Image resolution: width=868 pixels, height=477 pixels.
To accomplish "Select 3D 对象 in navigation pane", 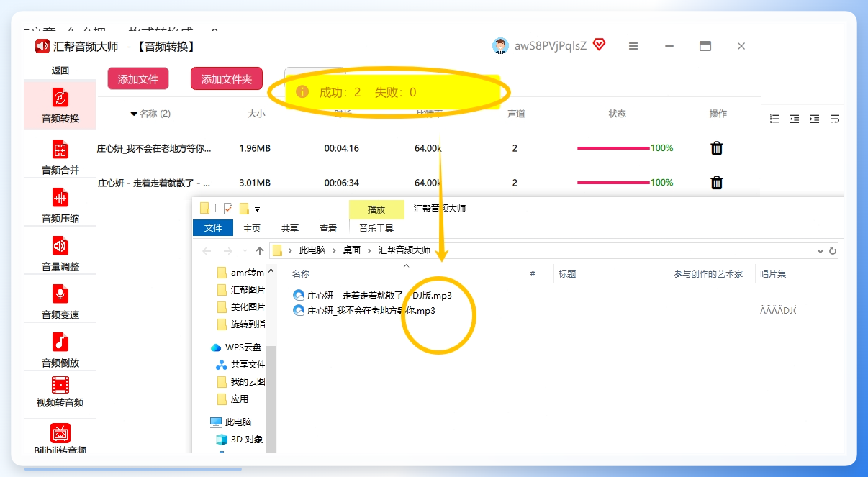I will click(x=240, y=440).
